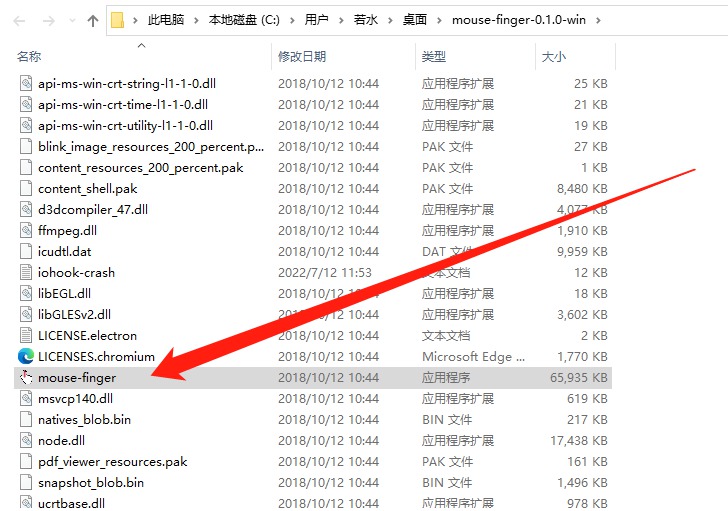Select msvcp140.dll file icon
This screenshot has height=511, width=728.
tap(26, 399)
